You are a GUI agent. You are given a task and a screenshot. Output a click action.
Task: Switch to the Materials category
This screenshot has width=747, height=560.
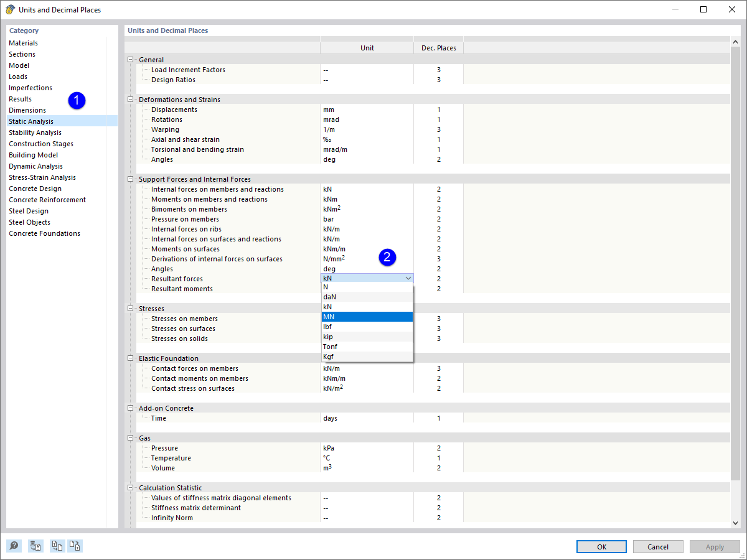tap(24, 42)
